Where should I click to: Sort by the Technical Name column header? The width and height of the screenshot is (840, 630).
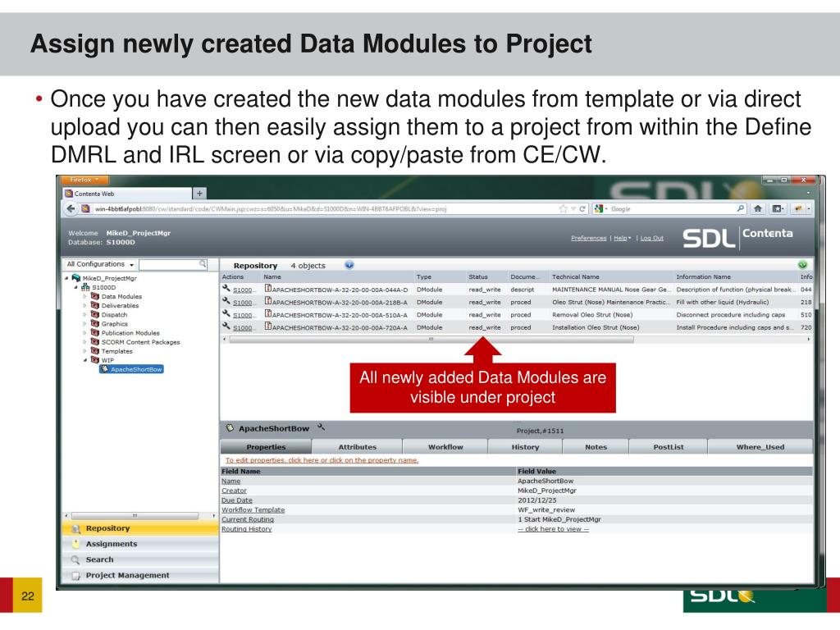coord(575,277)
